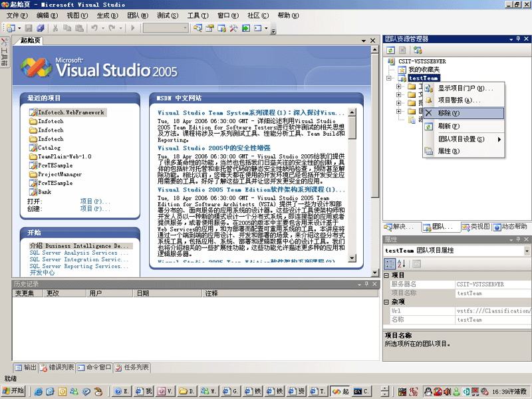Image resolution: width=532 pixels, height=399 pixels.
Task: Toggle auto-hide pin on 历史记录 panel
Action: click(x=366, y=284)
